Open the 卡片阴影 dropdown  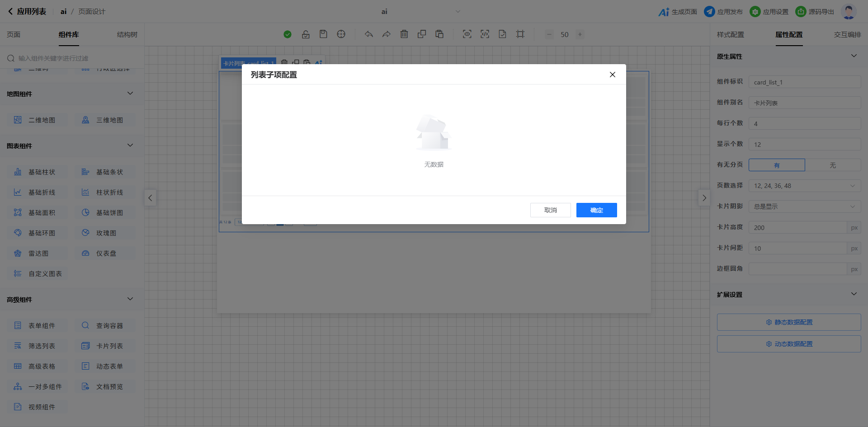(x=804, y=206)
